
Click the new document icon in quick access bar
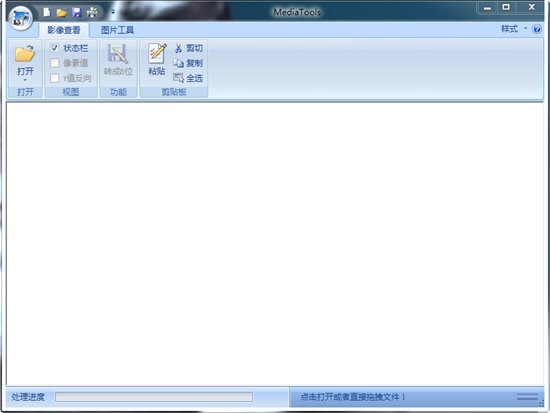[47, 13]
